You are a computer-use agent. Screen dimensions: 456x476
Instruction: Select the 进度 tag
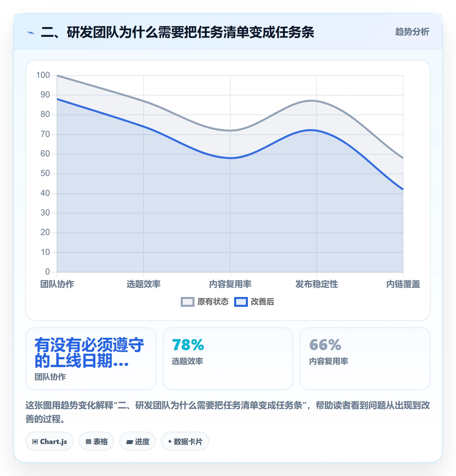click(x=137, y=441)
